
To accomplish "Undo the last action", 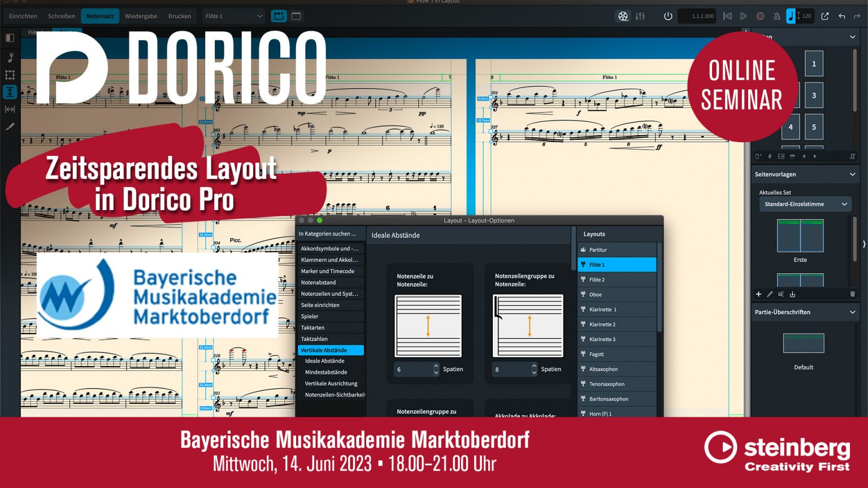I will pos(842,16).
